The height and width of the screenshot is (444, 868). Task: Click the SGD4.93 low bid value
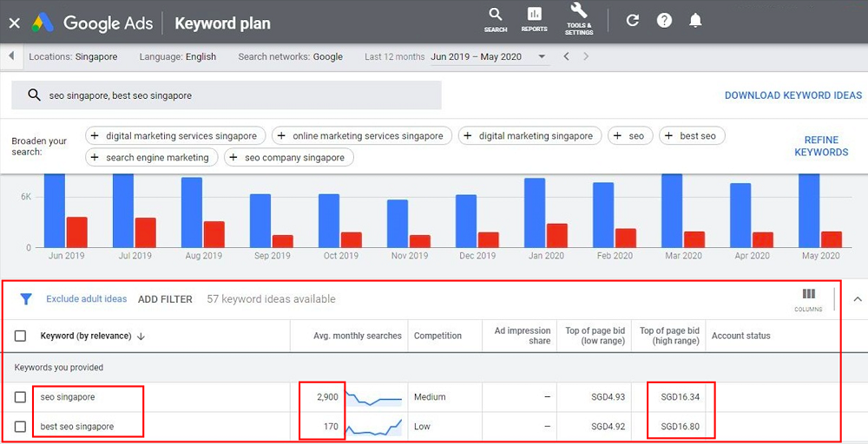pyautogui.click(x=608, y=397)
